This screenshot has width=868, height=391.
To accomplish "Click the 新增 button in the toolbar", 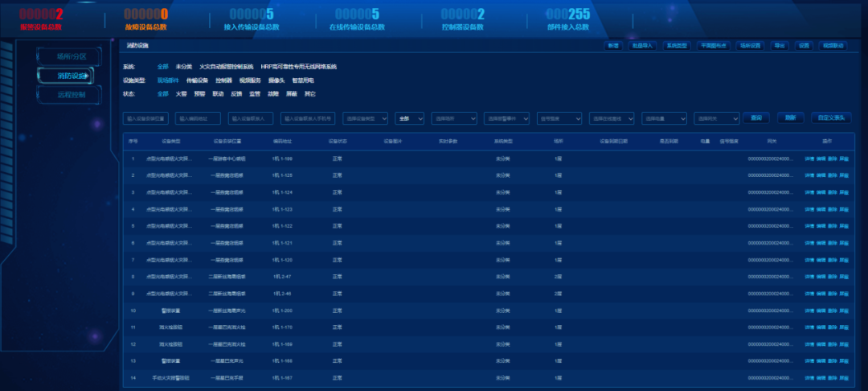I will (613, 46).
